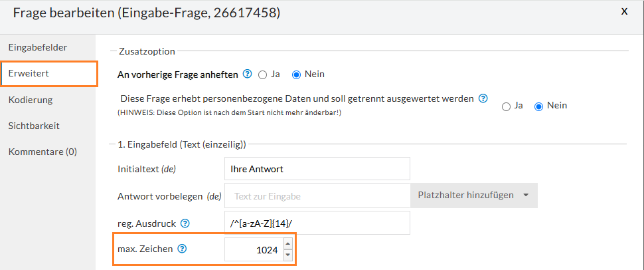Click help icon beside personenbezogene Daten option
Viewport: 644px width, 270px height.
[483, 98]
